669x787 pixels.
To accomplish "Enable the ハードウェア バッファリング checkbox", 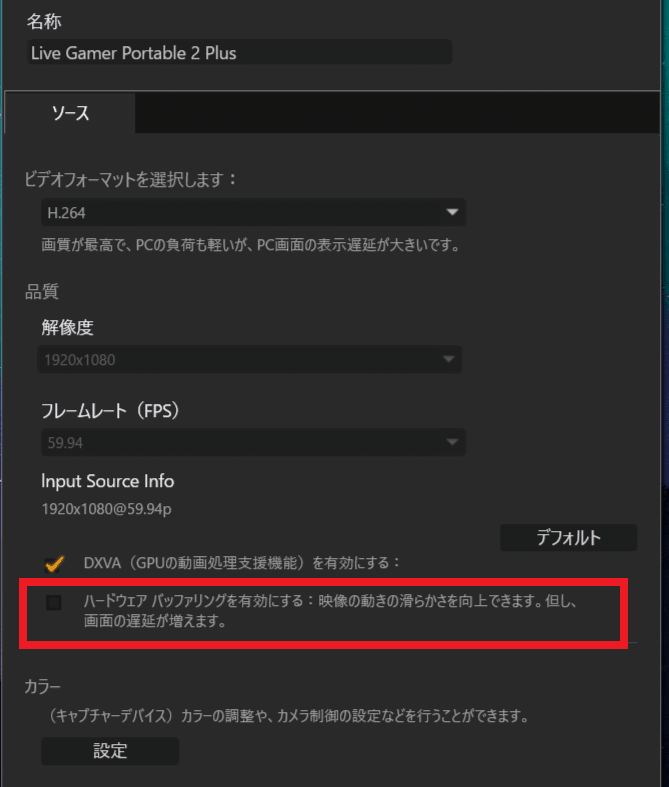I will pos(54,602).
